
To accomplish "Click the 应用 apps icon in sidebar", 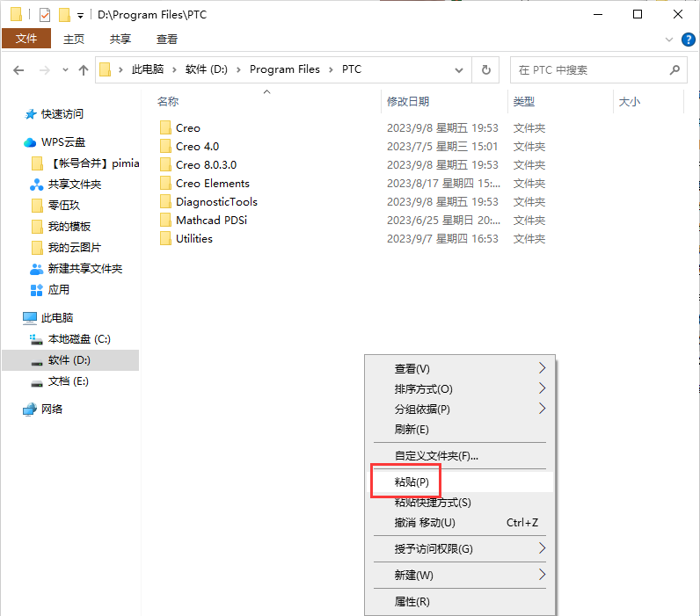I will [x=36, y=290].
